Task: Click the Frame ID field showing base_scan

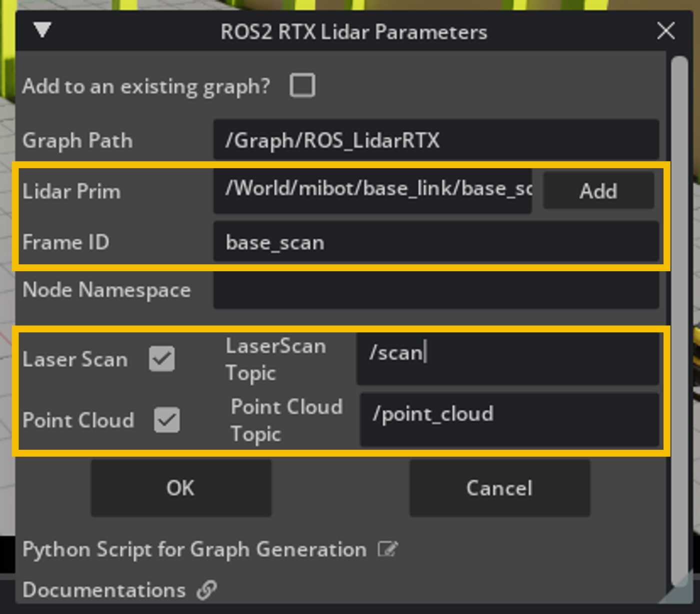Action: tap(436, 242)
